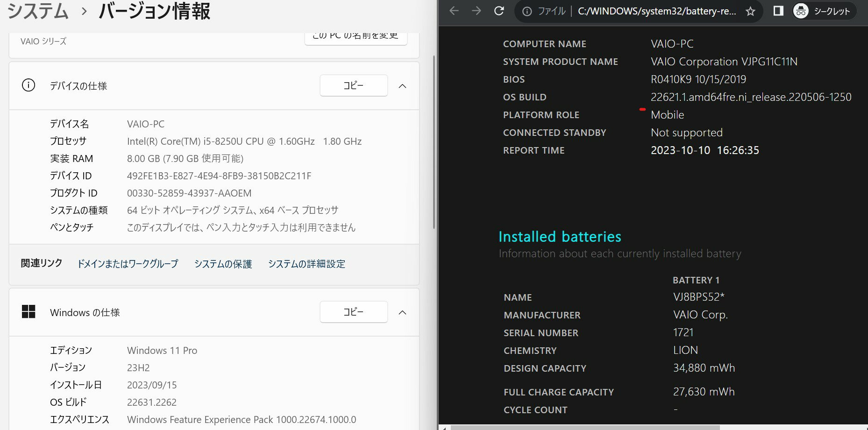Go to システム breadcrumb
This screenshot has width=868, height=430.
click(x=38, y=11)
